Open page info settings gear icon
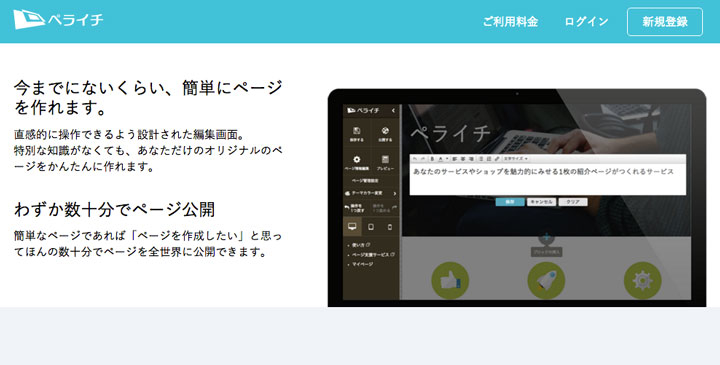 pos(357,160)
